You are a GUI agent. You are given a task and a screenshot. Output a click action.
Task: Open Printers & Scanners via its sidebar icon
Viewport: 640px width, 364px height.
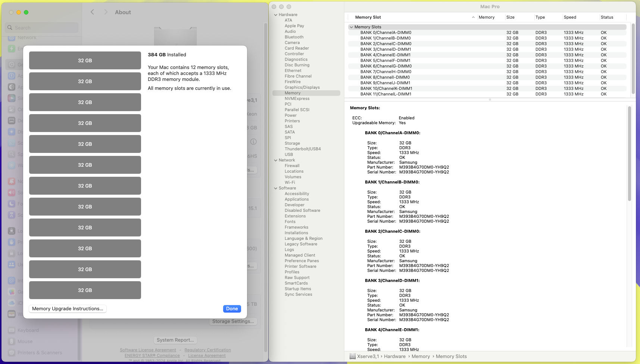tap(12, 352)
